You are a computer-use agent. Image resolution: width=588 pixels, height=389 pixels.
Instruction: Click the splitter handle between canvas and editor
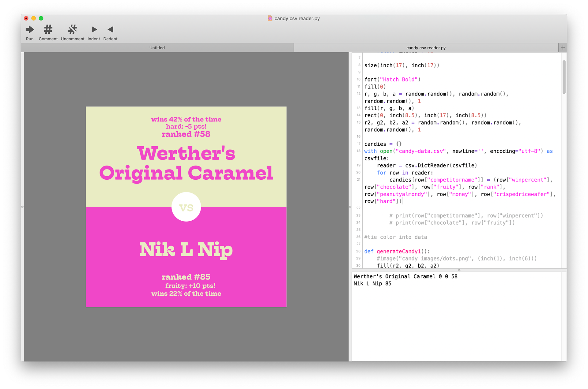pos(350,207)
